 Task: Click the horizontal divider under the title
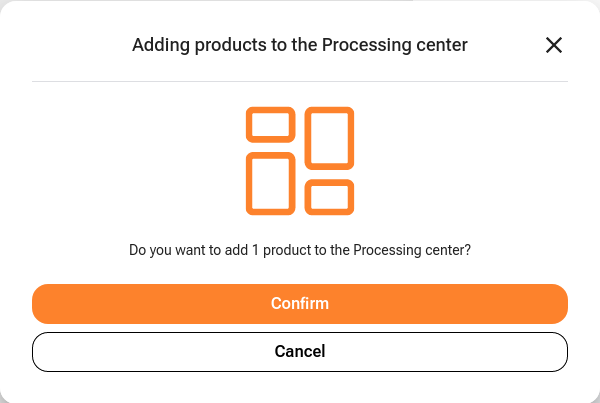(x=300, y=81)
